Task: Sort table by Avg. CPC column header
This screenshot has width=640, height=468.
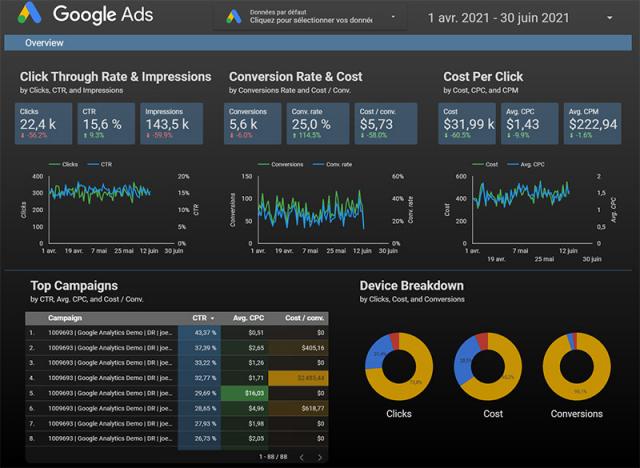Action: (248, 318)
